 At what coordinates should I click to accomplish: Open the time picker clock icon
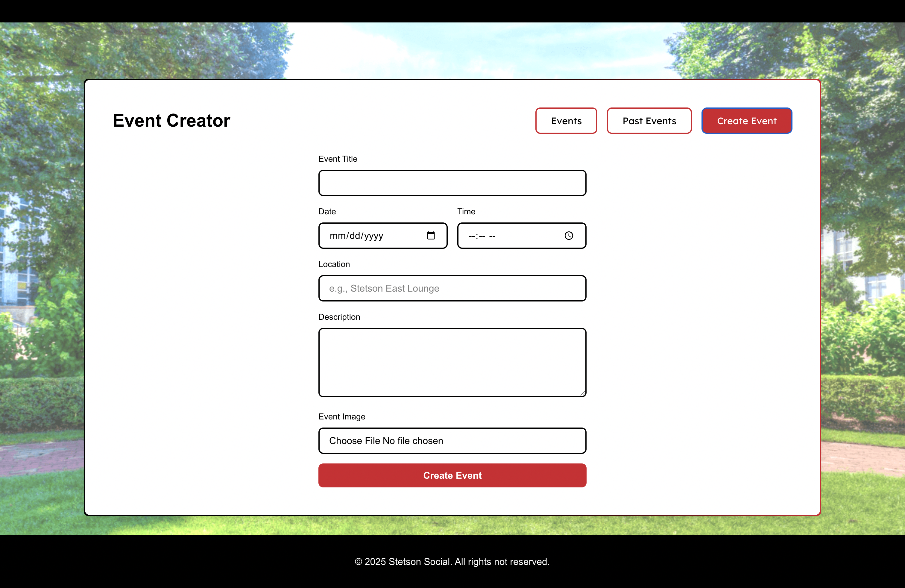[x=569, y=236]
